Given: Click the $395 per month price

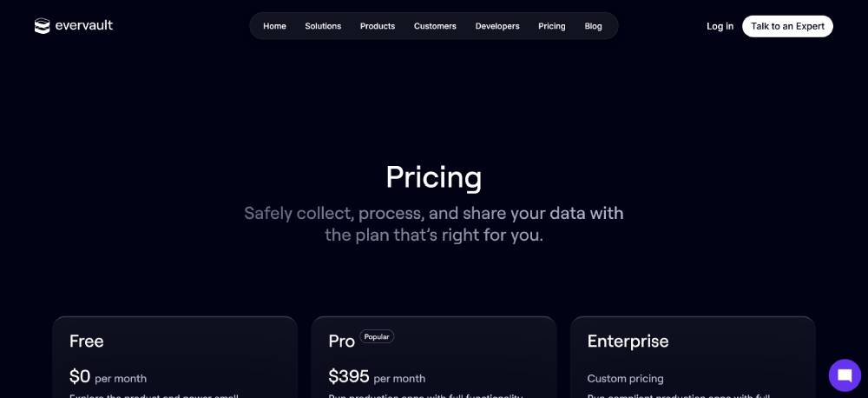Looking at the screenshot, I should coord(377,377).
